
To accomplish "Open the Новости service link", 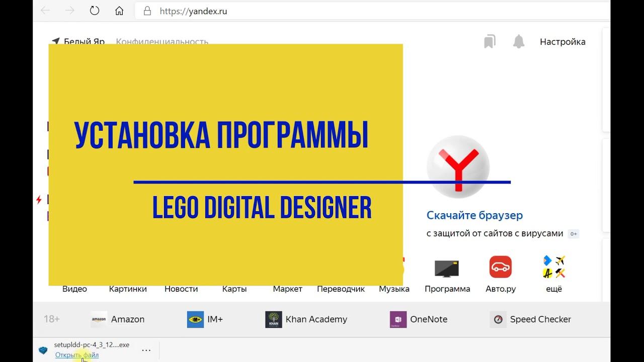I will coord(181,289).
